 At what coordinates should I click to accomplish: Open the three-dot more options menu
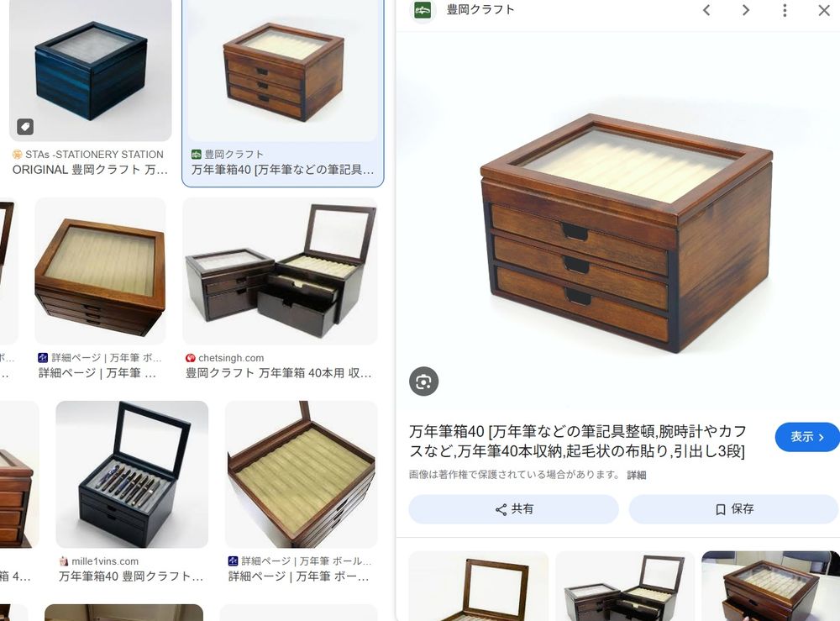(x=785, y=10)
